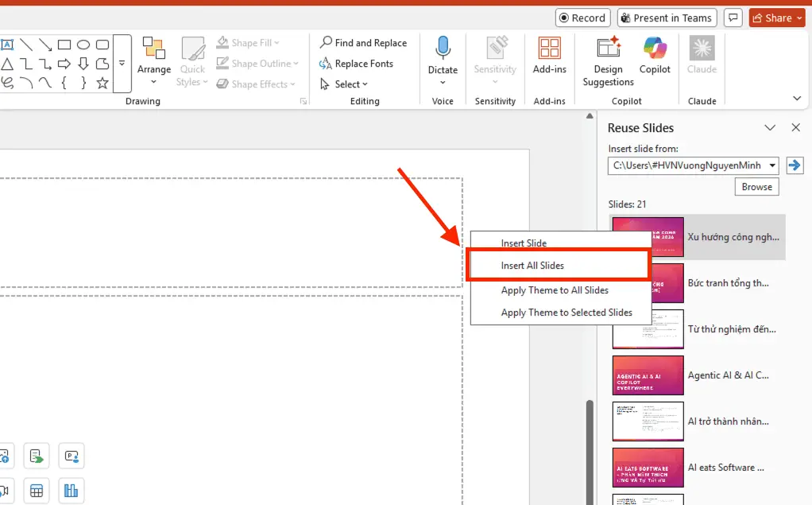Click the reuse slides placeholder icon

37,456
